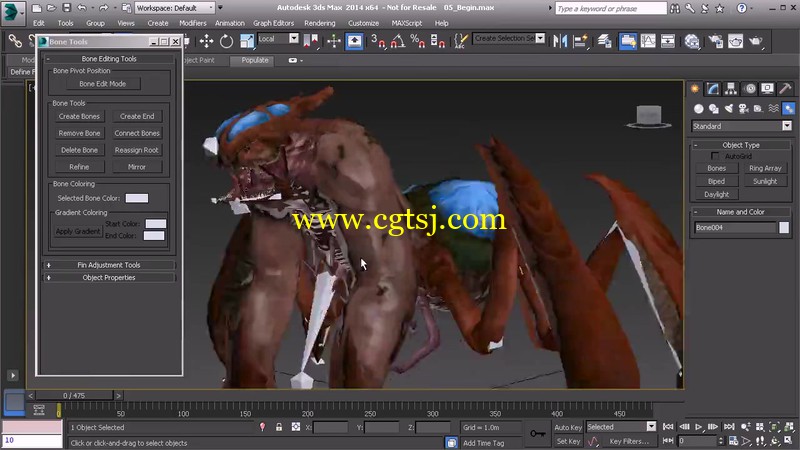
Task: Open the Local reference coordinate dropdown
Action: 278,39
